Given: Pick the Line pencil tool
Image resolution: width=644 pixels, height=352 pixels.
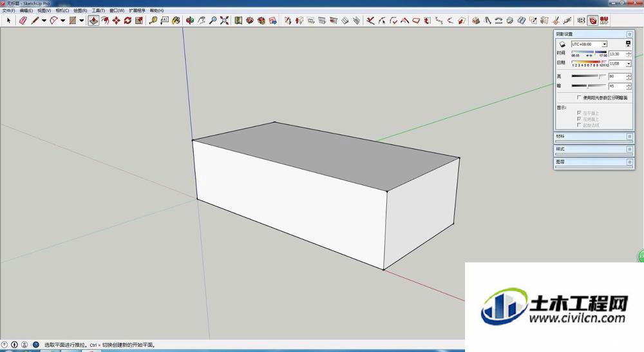Looking at the screenshot, I should pyautogui.click(x=35, y=20).
